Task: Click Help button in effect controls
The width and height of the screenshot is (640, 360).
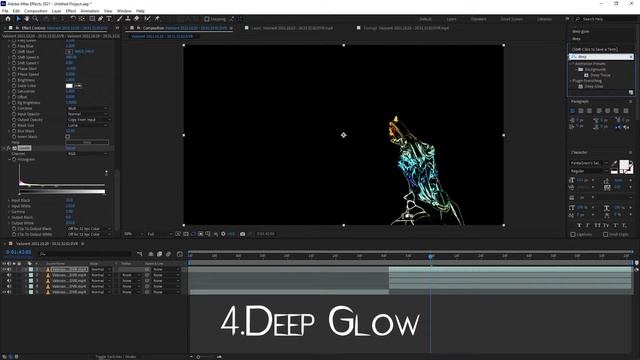Action: [x=87, y=142]
